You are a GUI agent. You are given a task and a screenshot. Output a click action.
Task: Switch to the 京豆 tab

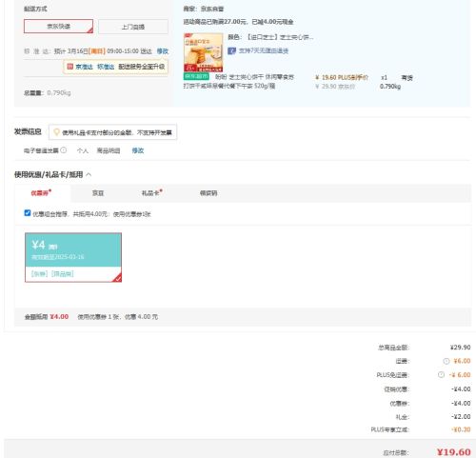pos(98,193)
